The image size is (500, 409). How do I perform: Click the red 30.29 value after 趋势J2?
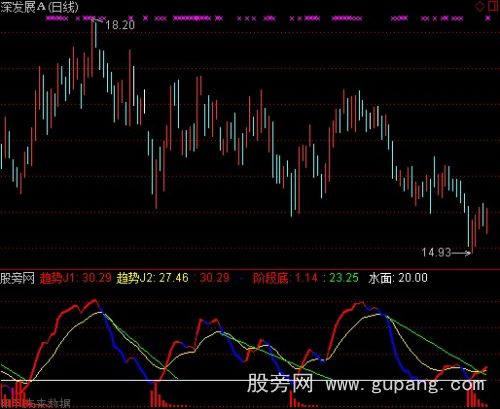pyautogui.click(x=215, y=278)
